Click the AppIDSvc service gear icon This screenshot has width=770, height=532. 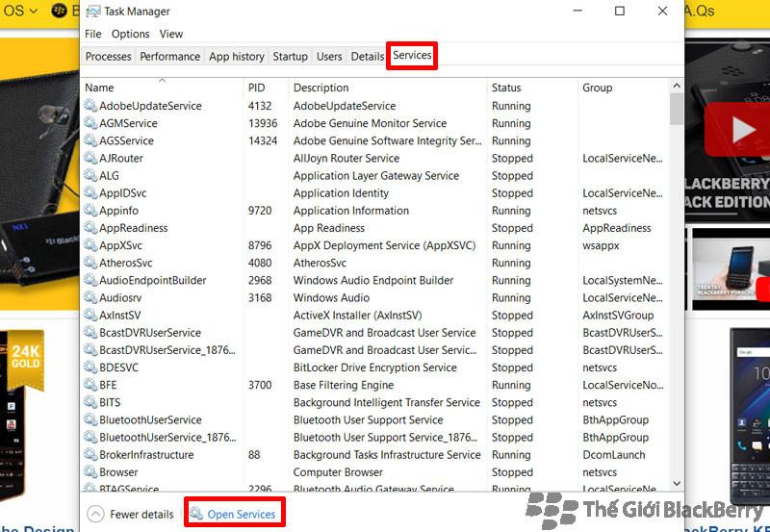(x=90, y=193)
